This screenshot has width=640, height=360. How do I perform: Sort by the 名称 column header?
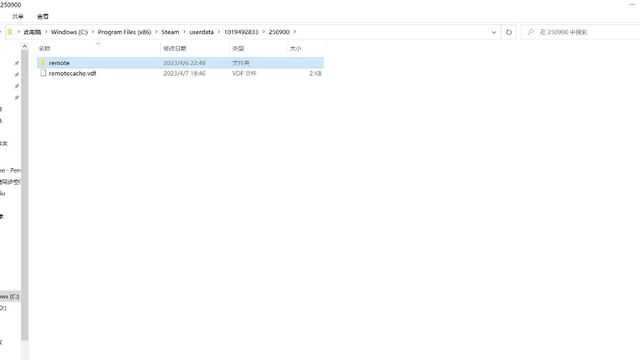(44, 49)
